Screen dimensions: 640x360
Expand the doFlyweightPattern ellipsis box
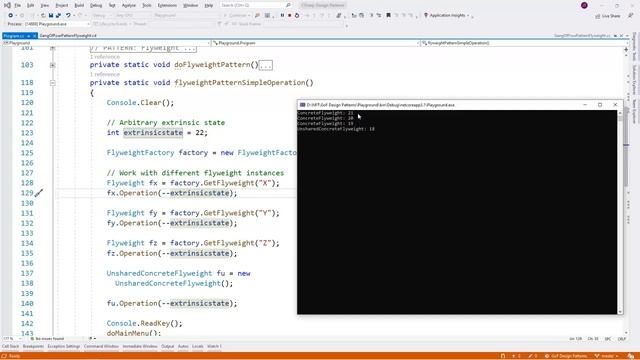coord(266,65)
